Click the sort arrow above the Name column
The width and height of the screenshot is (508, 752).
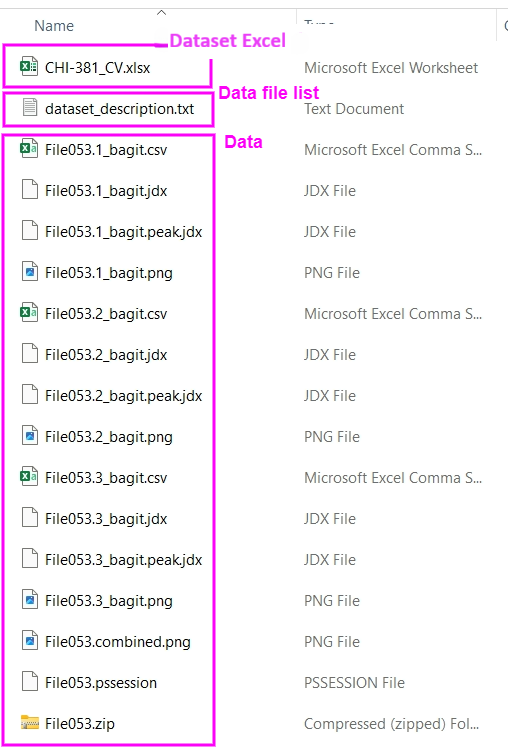[x=162, y=13]
